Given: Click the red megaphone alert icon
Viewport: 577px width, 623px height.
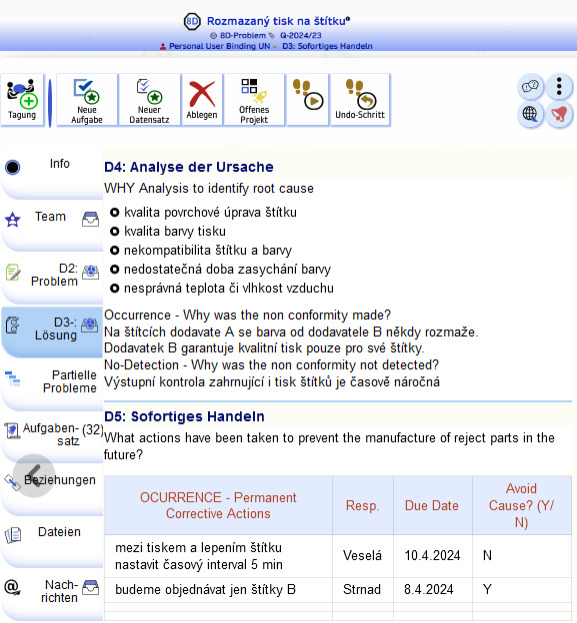Looking at the screenshot, I should 559,114.
